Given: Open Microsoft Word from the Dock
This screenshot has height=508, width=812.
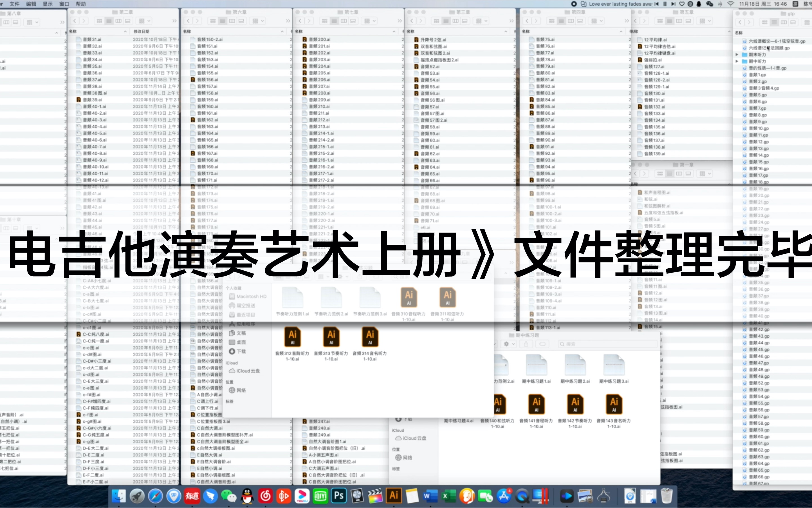Looking at the screenshot, I should pyautogui.click(x=431, y=496).
